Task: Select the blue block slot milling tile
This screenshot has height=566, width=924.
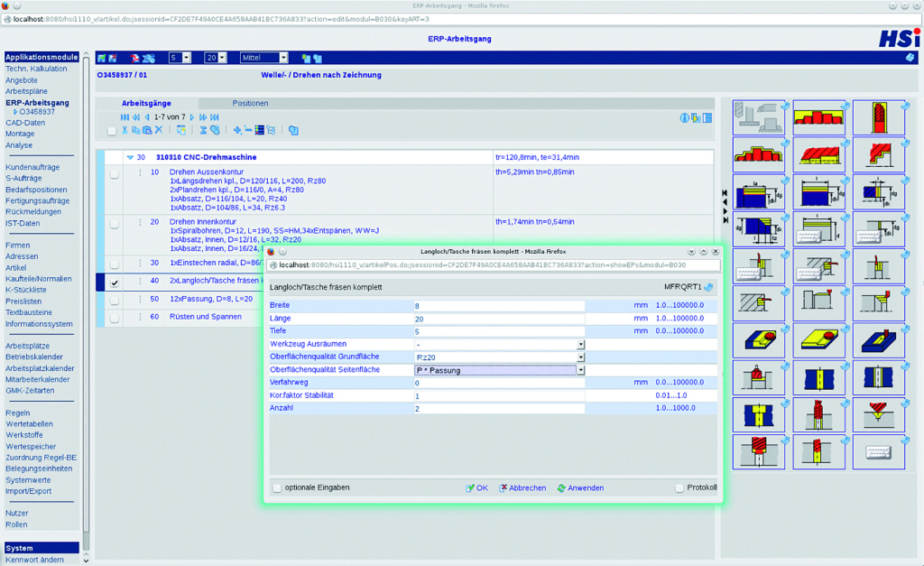Action: click(x=878, y=341)
